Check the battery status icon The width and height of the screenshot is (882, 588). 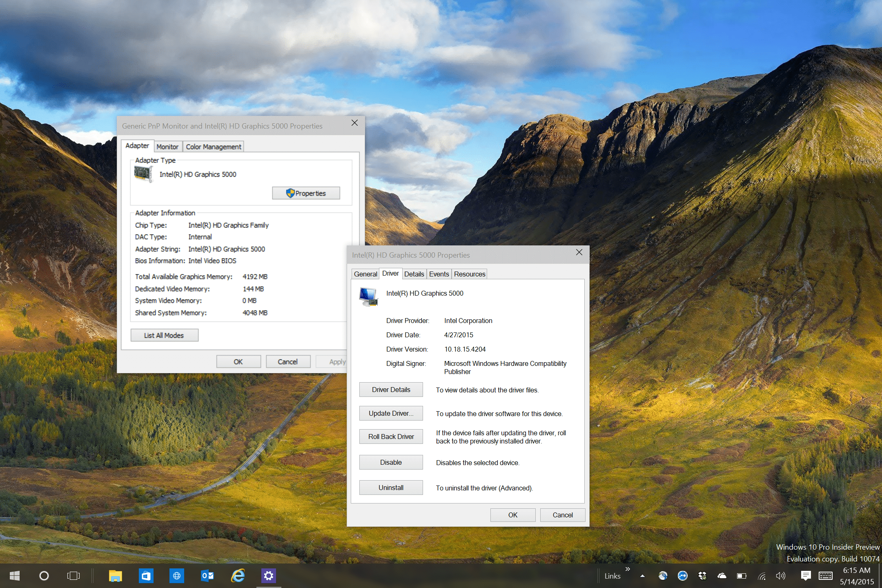742,576
